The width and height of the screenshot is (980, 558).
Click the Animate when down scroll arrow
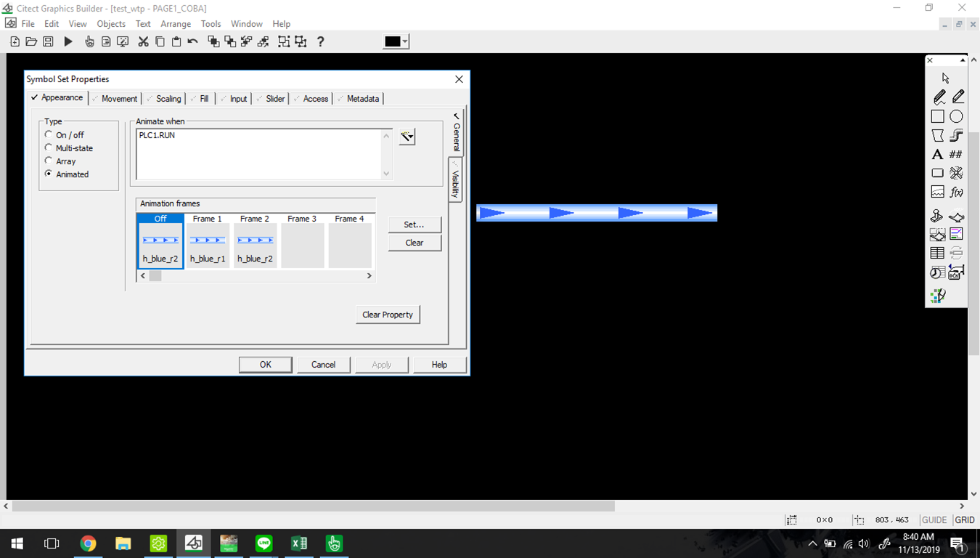(x=386, y=174)
